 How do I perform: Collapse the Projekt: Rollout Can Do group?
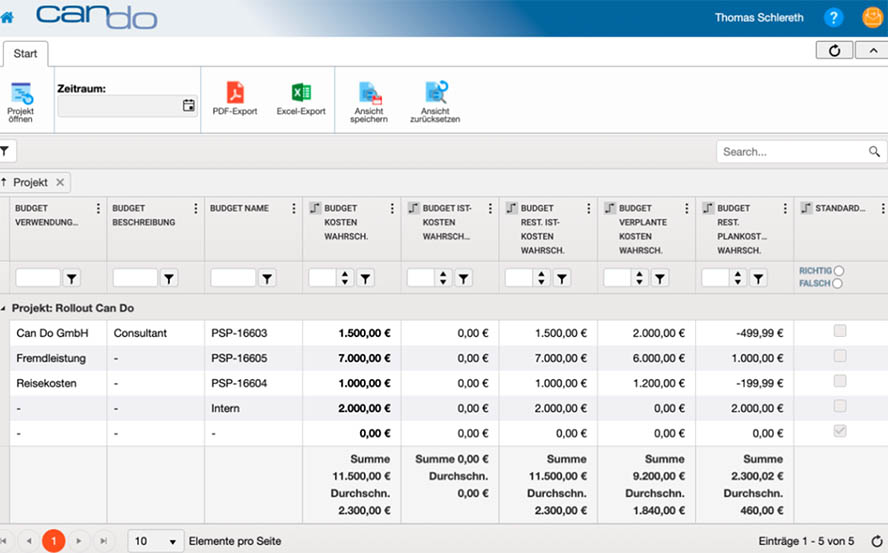[3, 309]
